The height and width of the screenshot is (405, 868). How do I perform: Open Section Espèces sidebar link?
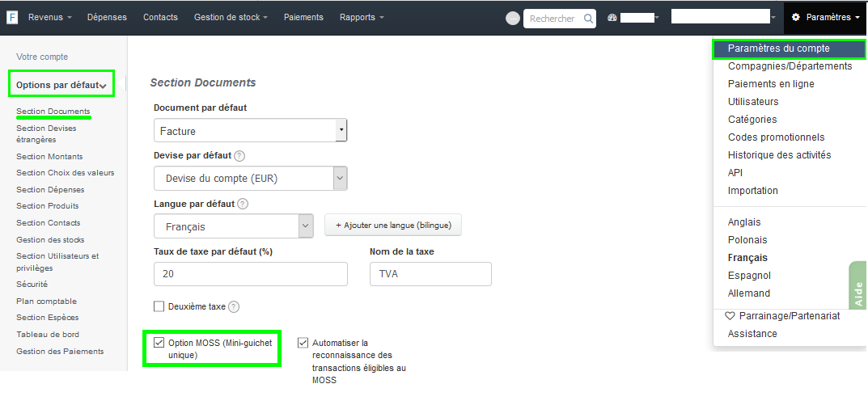(48, 318)
